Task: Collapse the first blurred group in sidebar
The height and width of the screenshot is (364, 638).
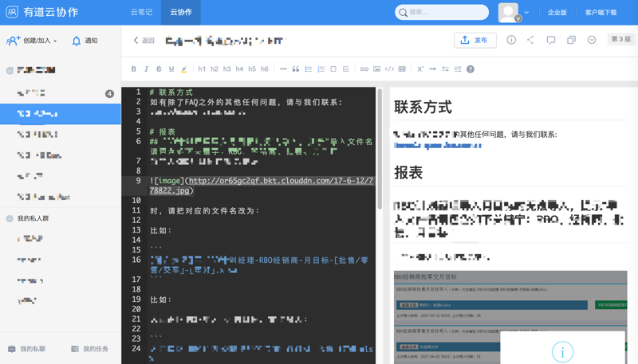Action: pos(10,71)
